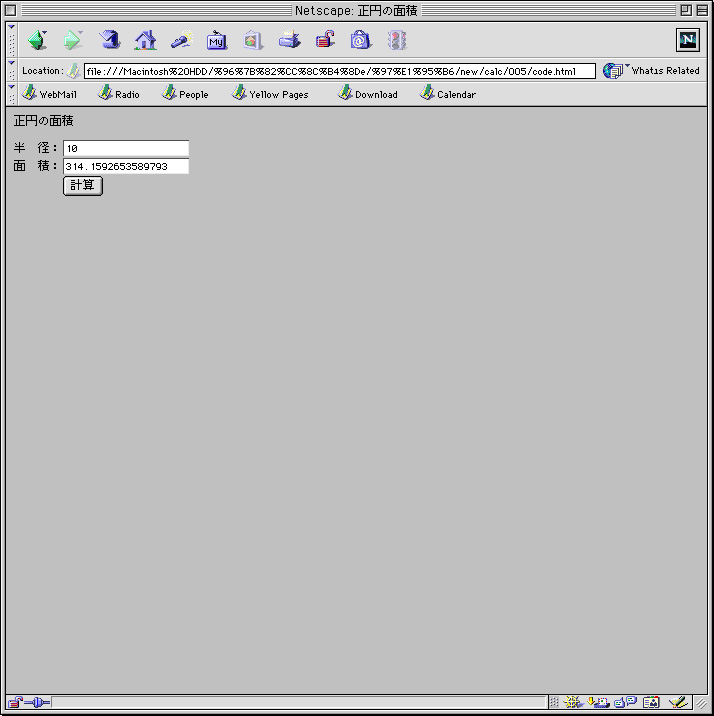Collapse the Location toolbar with its triangle
This screenshot has height=716, width=714.
pyautogui.click(x=12, y=63)
